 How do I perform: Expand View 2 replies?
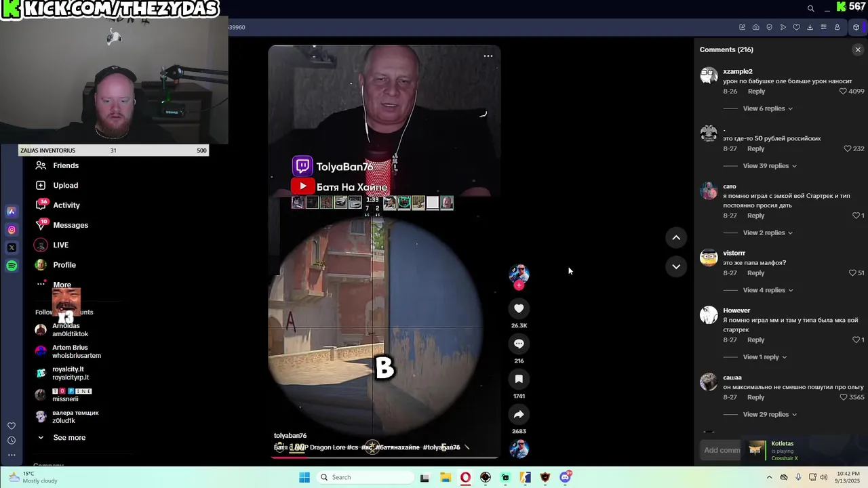click(768, 232)
